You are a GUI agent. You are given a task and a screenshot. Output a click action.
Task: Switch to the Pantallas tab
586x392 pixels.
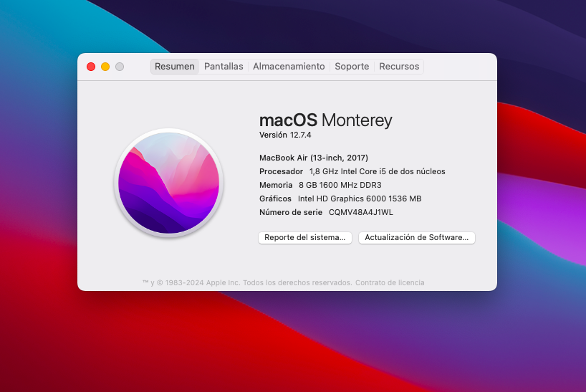[224, 67]
